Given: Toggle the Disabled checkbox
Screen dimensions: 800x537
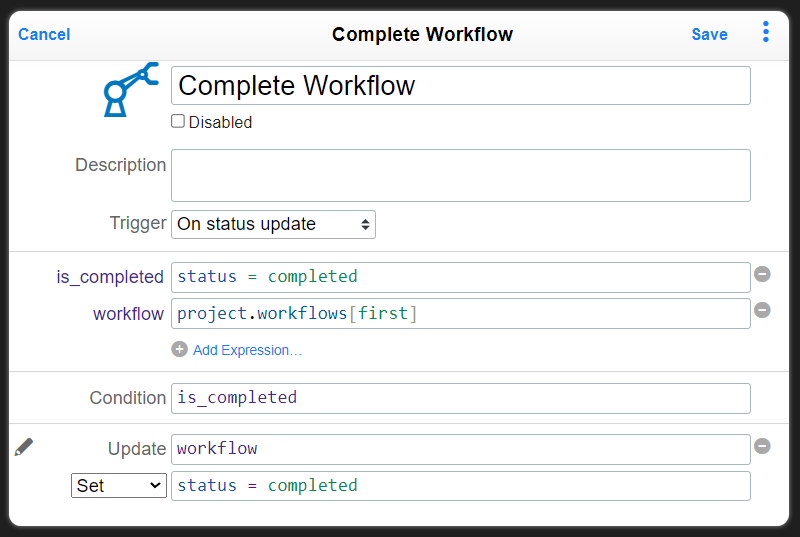Looking at the screenshot, I should tap(178, 121).
